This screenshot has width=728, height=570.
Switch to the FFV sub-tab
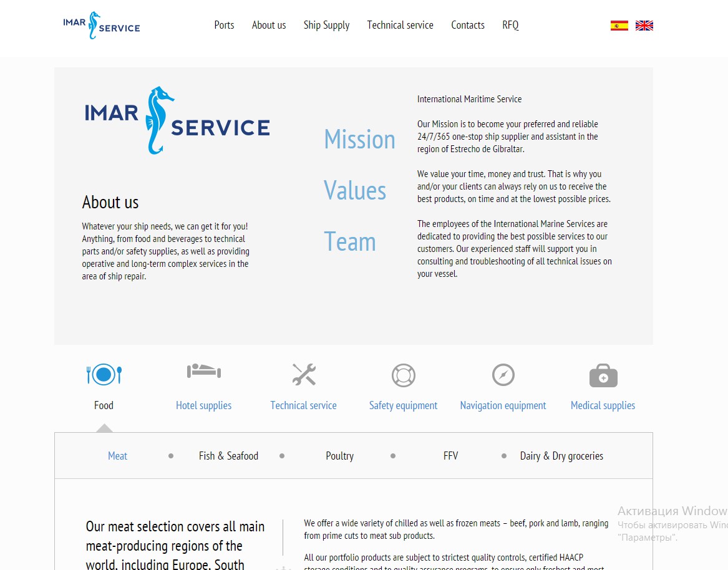coord(450,456)
